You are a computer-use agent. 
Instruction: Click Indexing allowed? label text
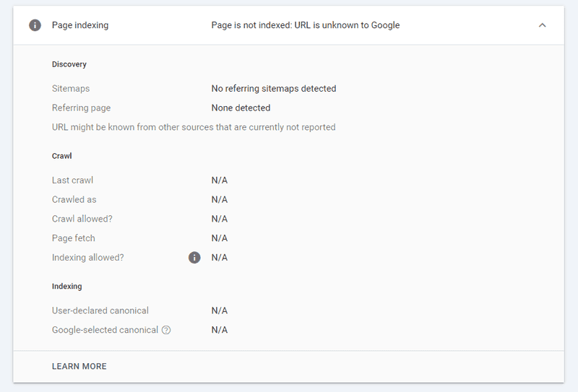pos(88,258)
